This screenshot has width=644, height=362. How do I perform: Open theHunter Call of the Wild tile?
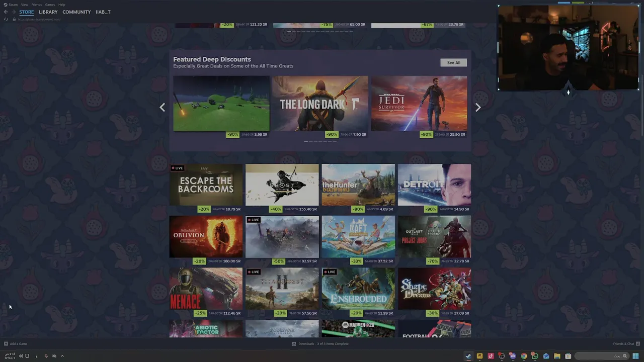[358, 185]
